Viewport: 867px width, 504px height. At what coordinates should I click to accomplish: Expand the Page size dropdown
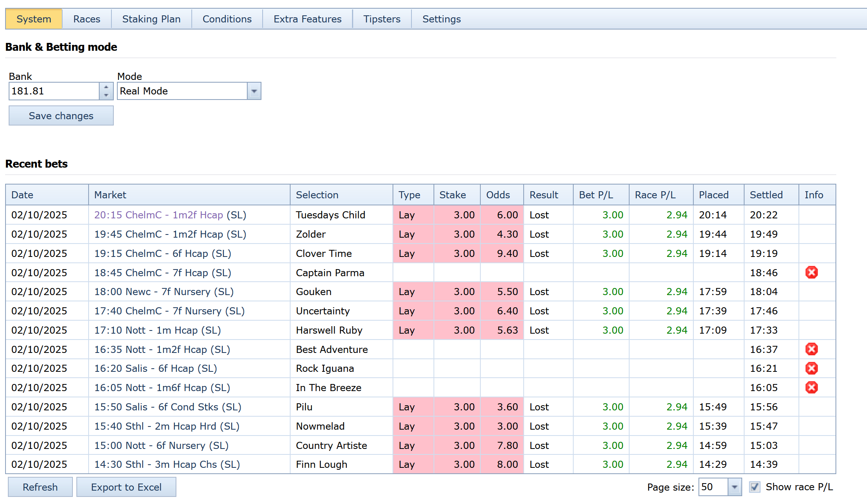pos(734,487)
